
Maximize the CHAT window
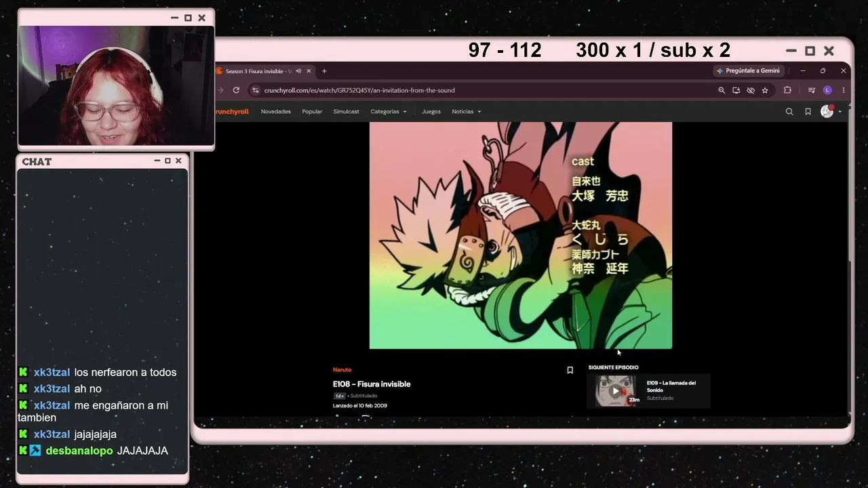pyautogui.click(x=167, y=161)
